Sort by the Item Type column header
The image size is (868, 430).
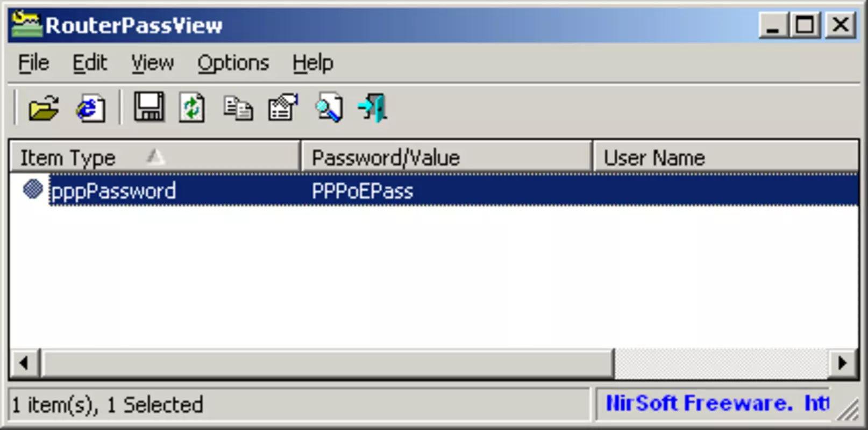coord(155,157)
